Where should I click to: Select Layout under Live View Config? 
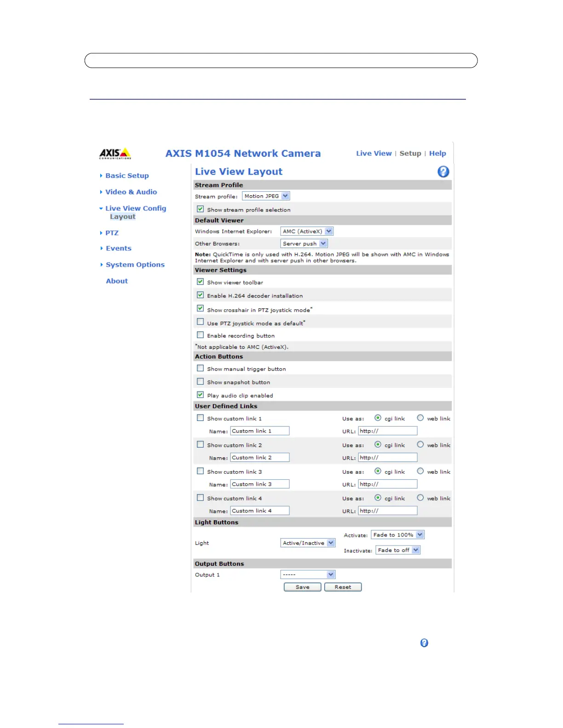coord(123,217)
